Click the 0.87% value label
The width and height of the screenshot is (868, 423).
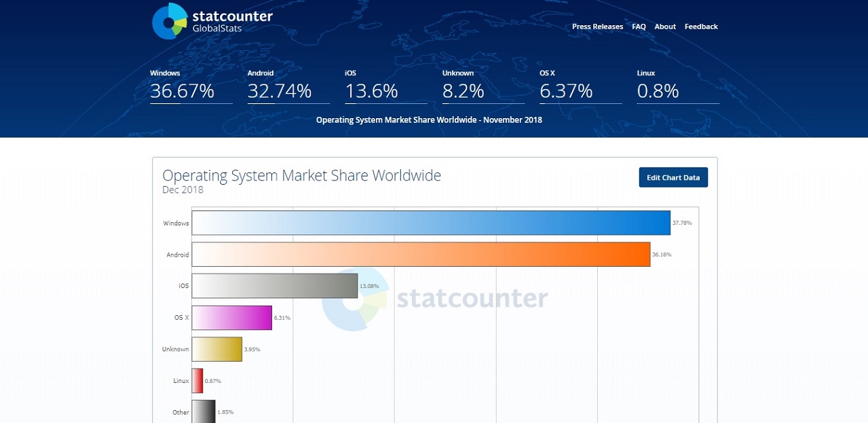pyautogui.click(x=212, y=381)
